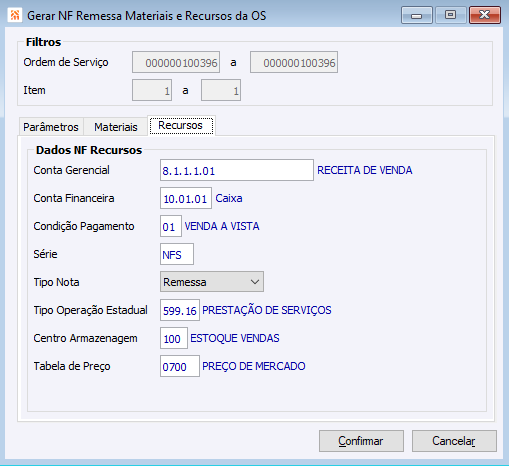Click the Cancelar button
Image resolution: width=509 pixels, height=466 pixels.
click(x=454, y=441)
